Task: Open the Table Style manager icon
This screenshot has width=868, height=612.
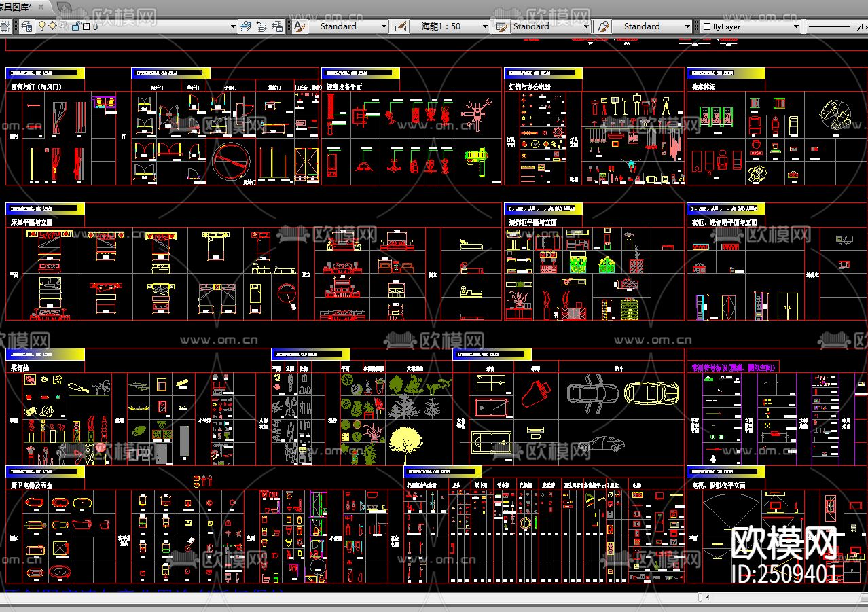Action: [x=502, y=26]
